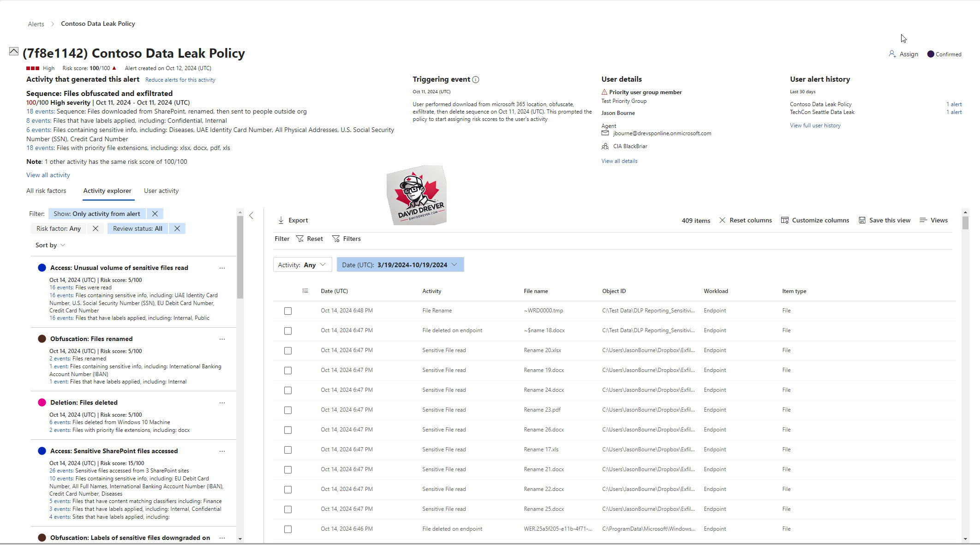Click Contoso Data Leak Policy breadcrumb
Viewport: 980px width, 545px height.
point(98,24)
